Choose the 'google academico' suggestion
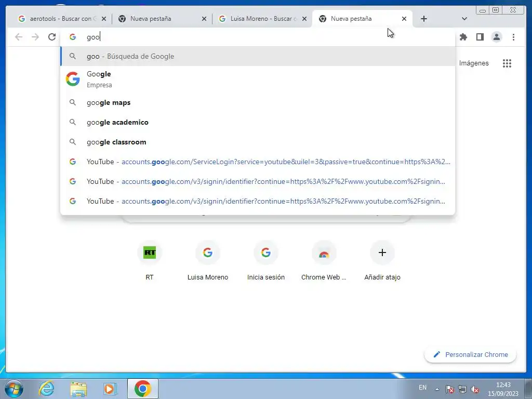 point(258,122)
